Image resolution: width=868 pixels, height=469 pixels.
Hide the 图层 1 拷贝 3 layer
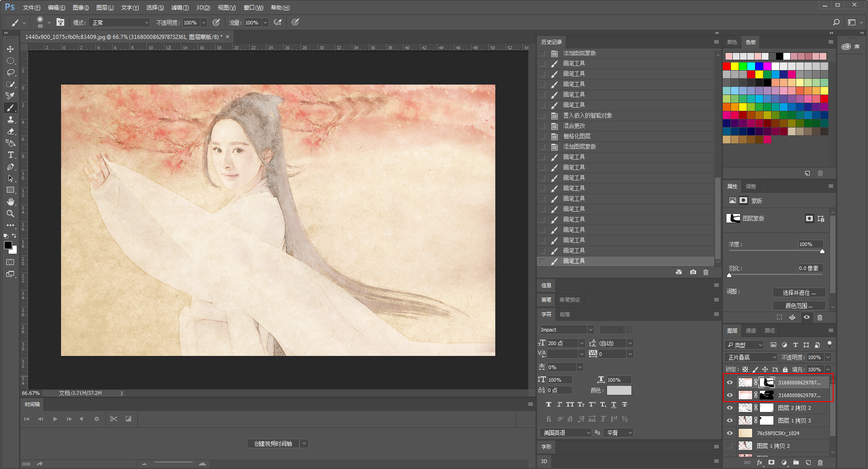(730, 421)
